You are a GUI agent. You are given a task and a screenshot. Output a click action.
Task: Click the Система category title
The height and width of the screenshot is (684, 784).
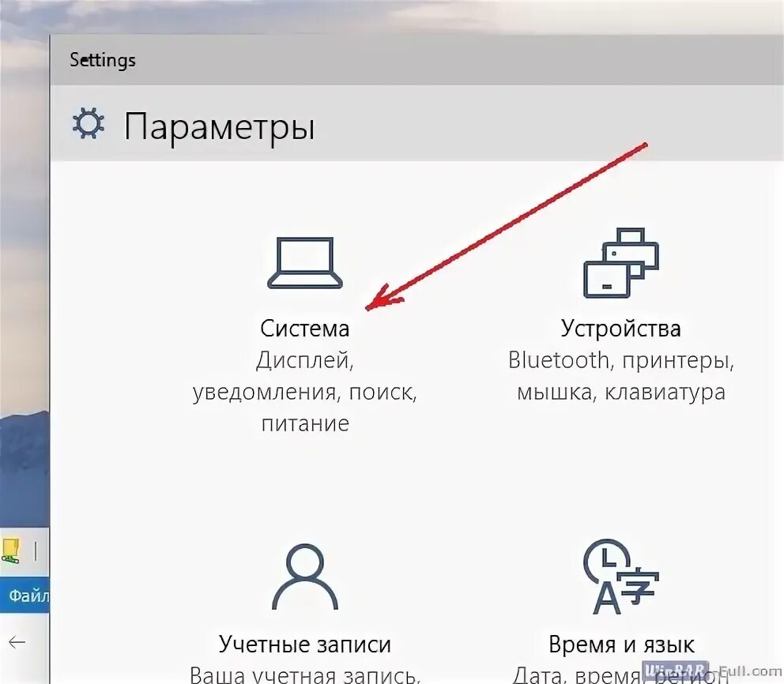pyautogui.click(x=304, y=329)
